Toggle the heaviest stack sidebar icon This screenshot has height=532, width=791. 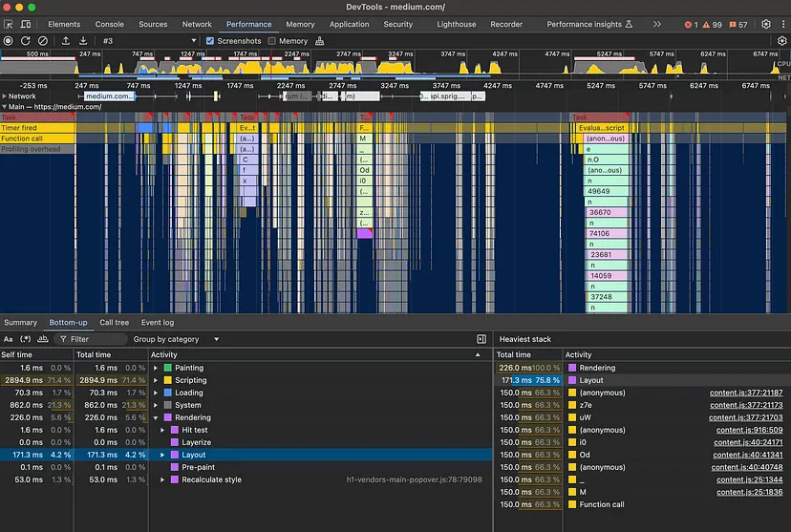pyautogui.click(x=481, y=339)
